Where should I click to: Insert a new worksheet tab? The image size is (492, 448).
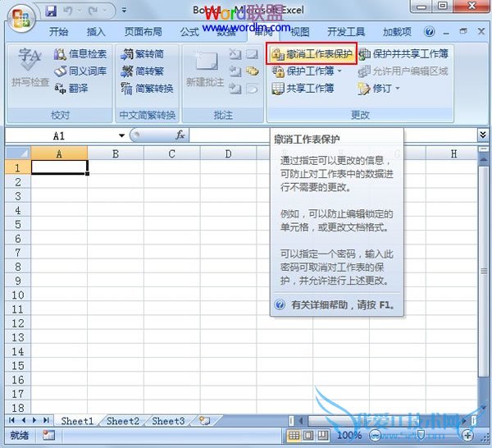[x=204, y=421]
